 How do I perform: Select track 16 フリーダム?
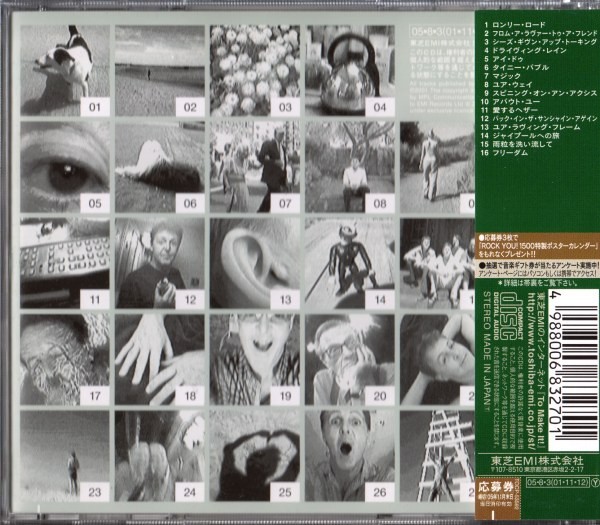pyautogui.click(x=504, y=153)
